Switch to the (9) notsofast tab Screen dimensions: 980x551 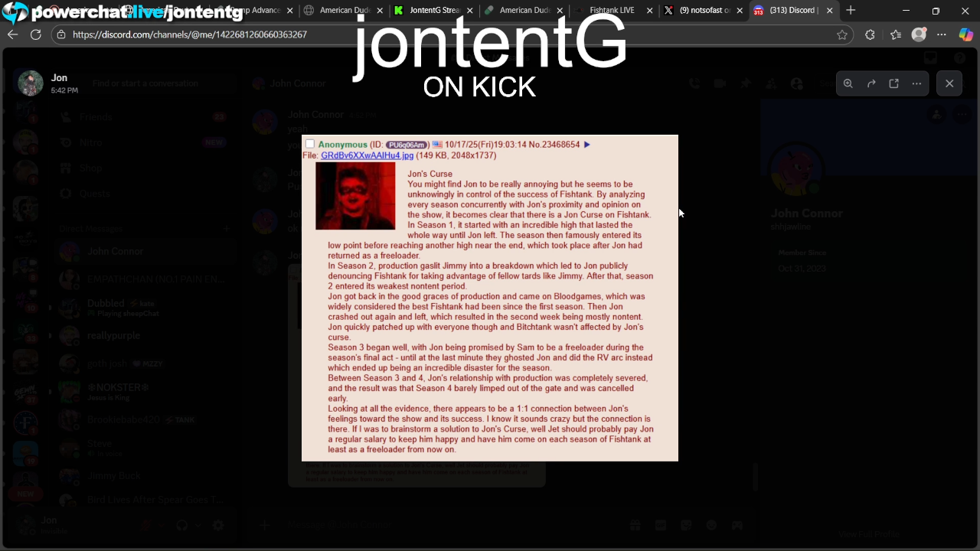704,11
